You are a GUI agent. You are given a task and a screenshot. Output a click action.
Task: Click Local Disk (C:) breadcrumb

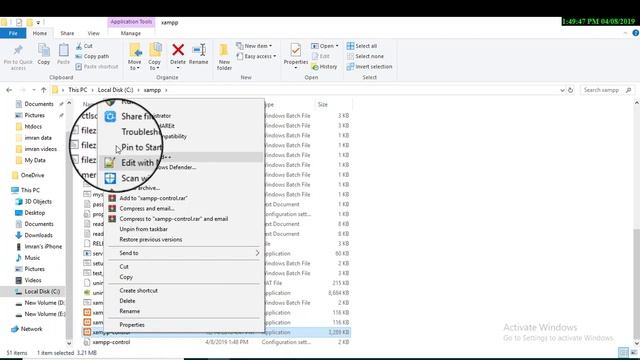(x=116, y=90)
